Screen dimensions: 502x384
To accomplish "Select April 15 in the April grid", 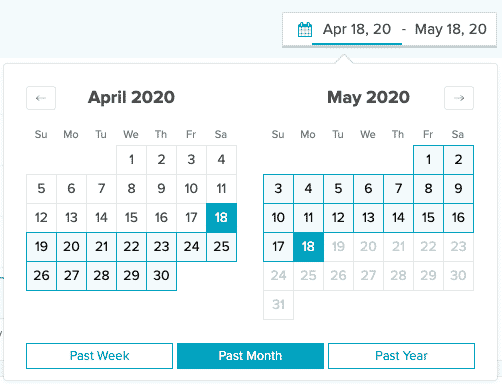I will [x=131, y=218].
